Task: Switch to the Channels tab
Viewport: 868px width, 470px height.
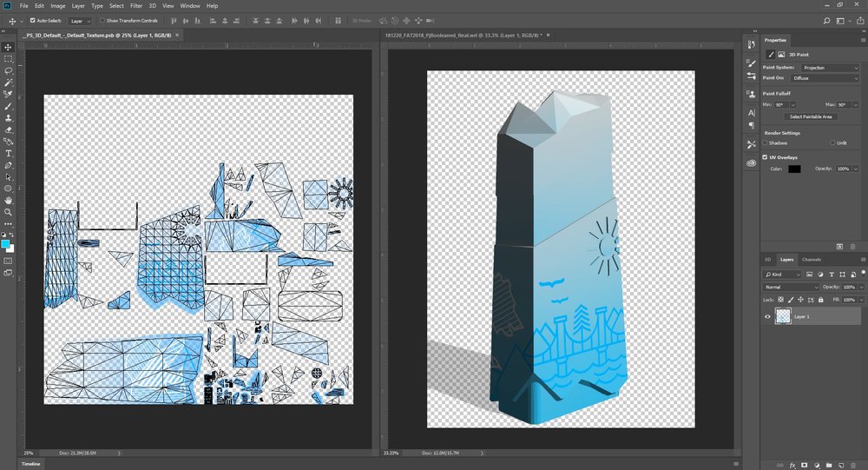Action: click(x=811, y=259)
